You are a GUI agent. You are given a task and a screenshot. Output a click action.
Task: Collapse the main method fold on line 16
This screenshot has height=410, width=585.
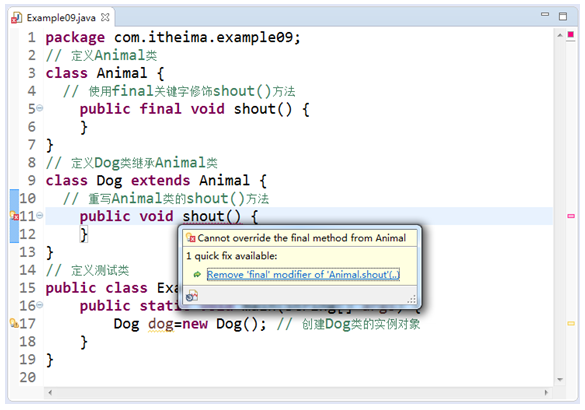[40, 305]
